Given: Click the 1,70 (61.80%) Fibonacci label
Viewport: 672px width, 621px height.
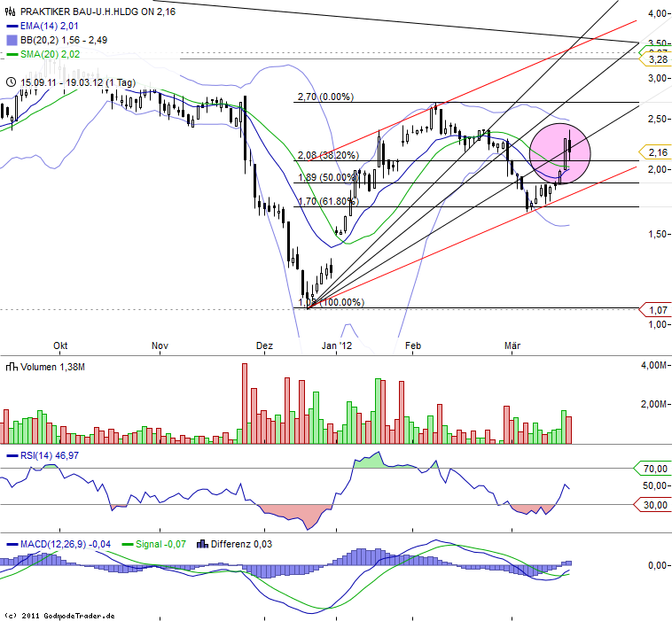Looking at the screenshot, I should pyautogui.click(x=328, y=201).
